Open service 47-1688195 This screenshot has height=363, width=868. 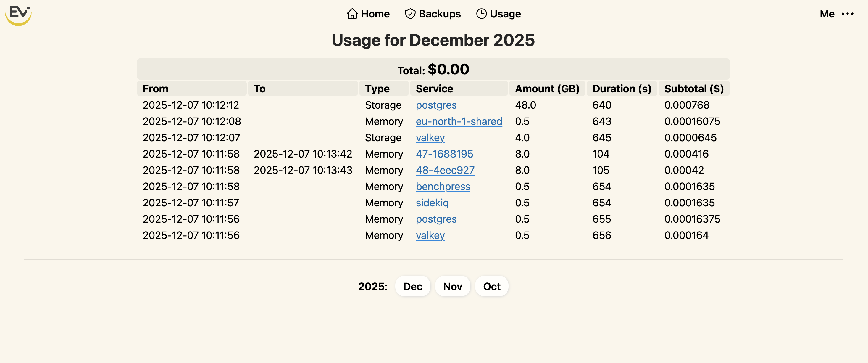445,154
